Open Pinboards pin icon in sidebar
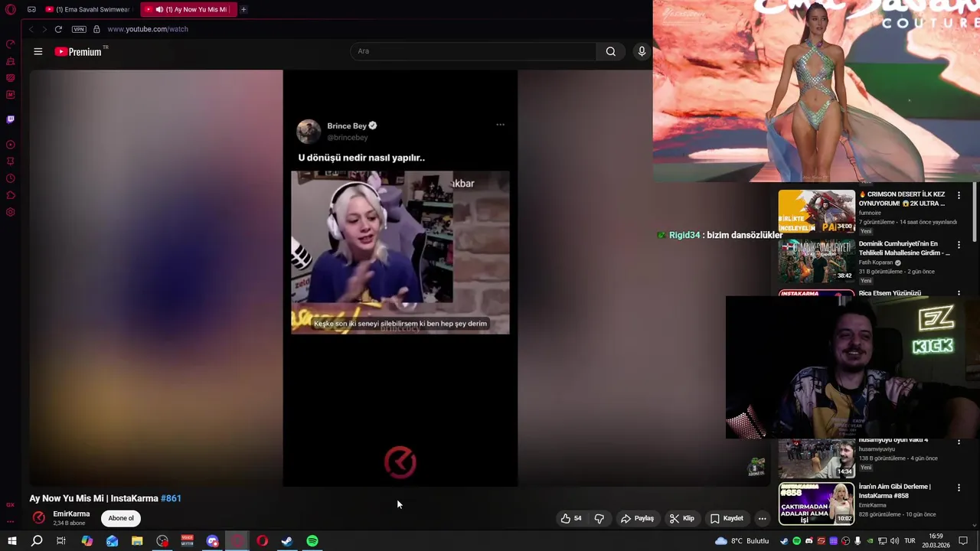The height and width of the screenshot is (551, 980). click(x=11, y=161)
